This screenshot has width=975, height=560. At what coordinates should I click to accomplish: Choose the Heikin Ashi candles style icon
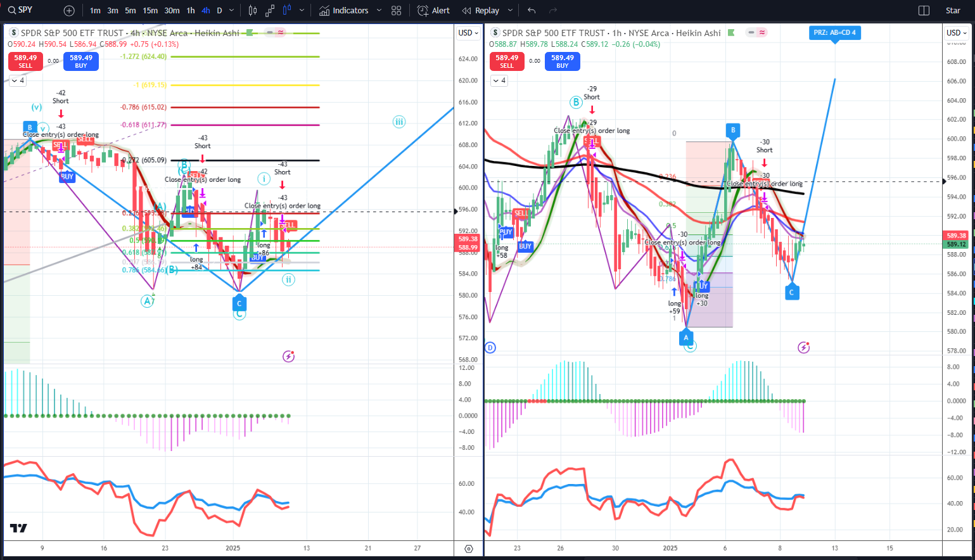click(x=287, y=11)
